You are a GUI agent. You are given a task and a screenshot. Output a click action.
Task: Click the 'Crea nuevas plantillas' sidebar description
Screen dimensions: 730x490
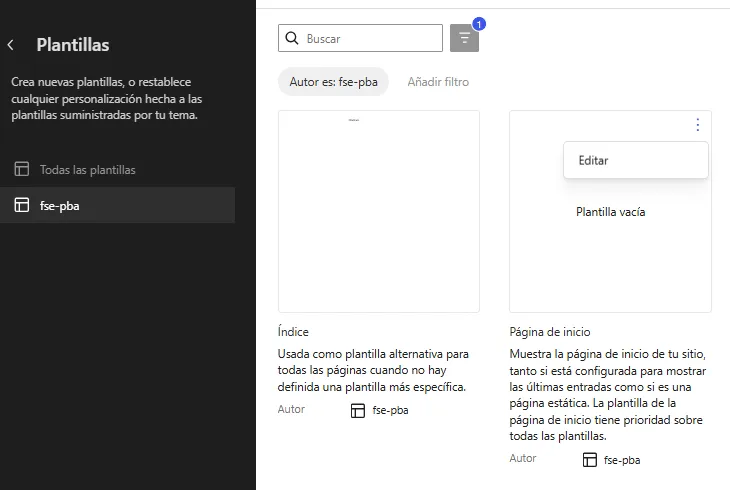tap(107, 98)
